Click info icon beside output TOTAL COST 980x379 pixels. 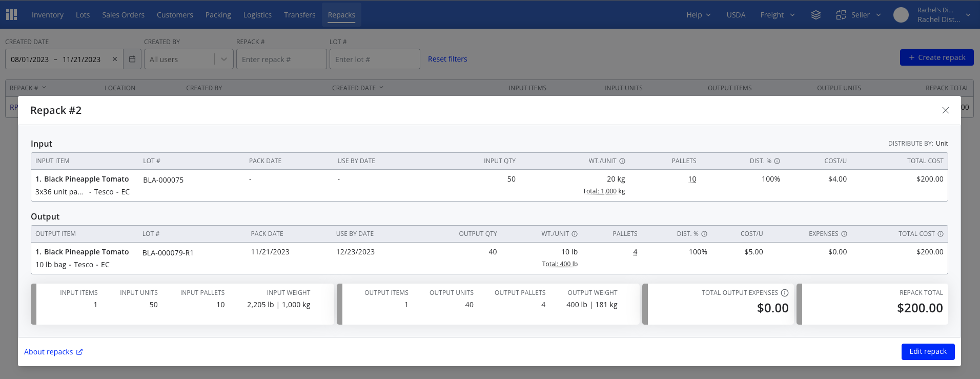point(941,234)
